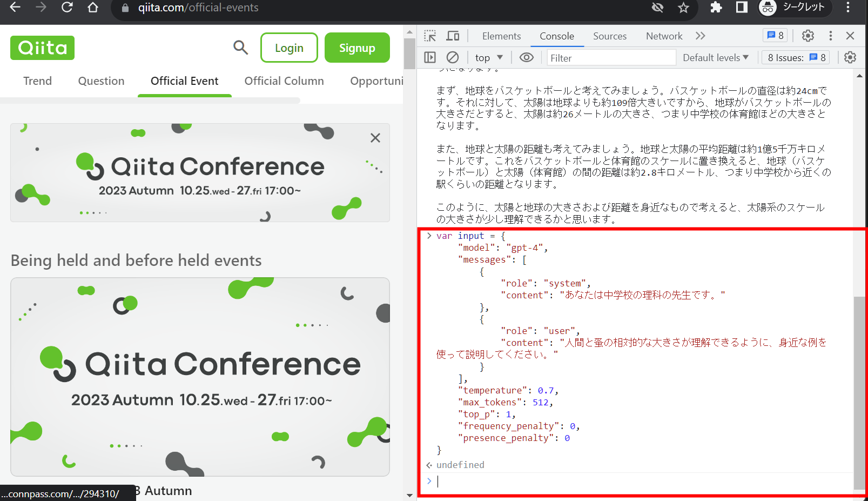This screenshot has width=868, height=501.
Task: Click the green Signup button
Action: point(357,48)
